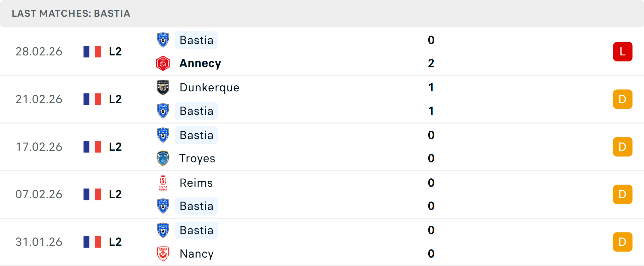The height and width of the screenshot is (266, 644).
Task: Open the Annecy team link
Action: coord(200,63)
